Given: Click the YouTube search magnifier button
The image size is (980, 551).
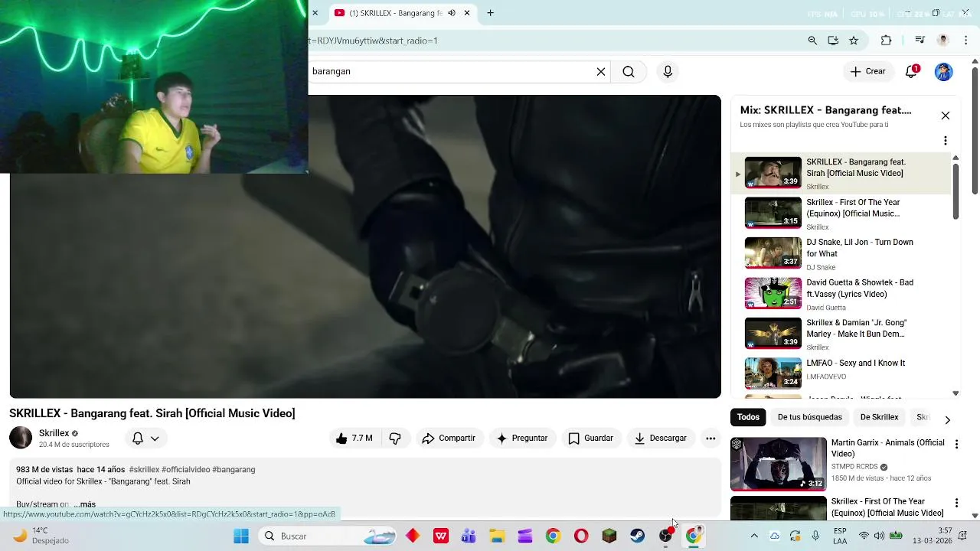Looking at the screenshot, I should [x=629, y=71].
